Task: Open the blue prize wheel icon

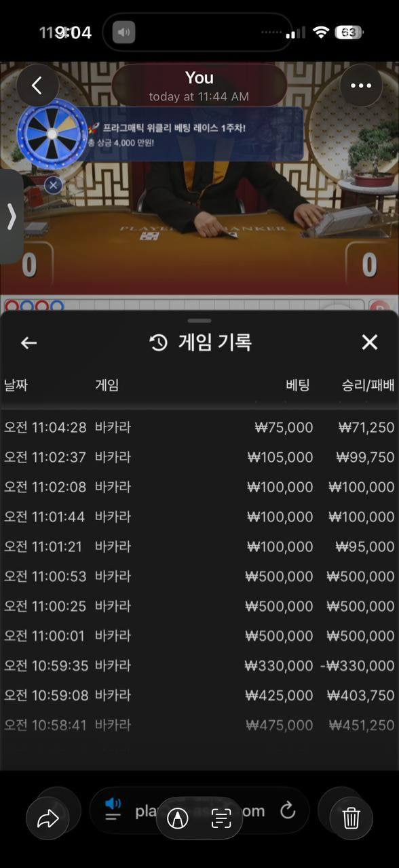Action: (52, 134)
